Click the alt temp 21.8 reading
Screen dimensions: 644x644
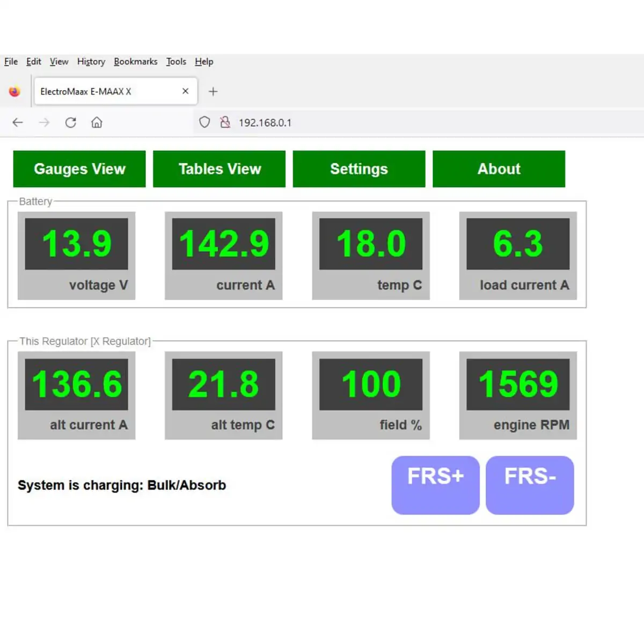[x=224, y=384]
